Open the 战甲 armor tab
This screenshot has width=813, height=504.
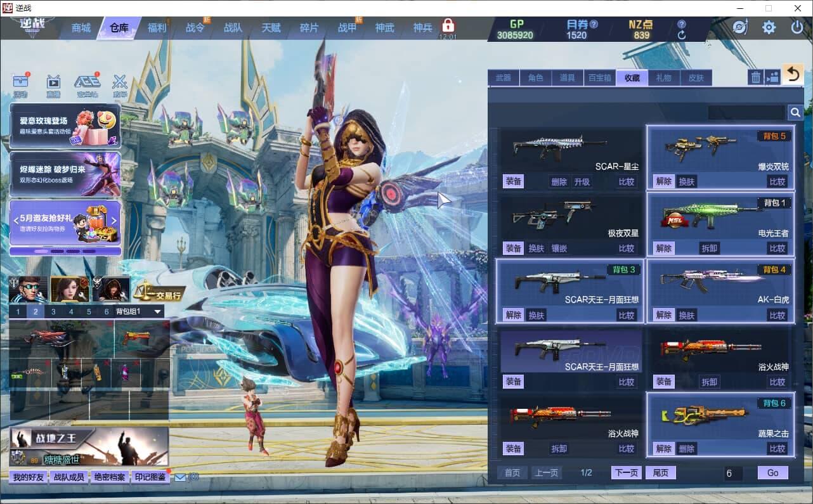(x=347, y=28)
